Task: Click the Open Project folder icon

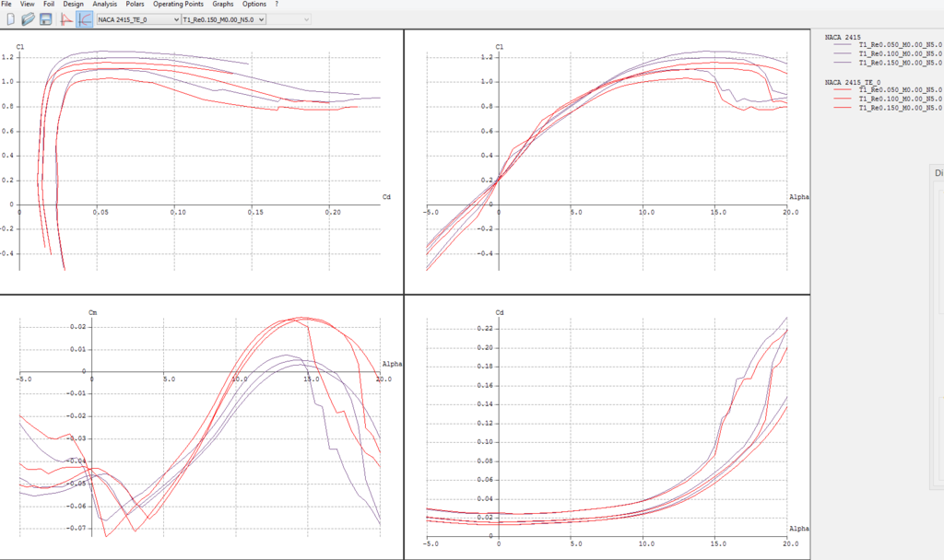Action: tap(28, 18)
